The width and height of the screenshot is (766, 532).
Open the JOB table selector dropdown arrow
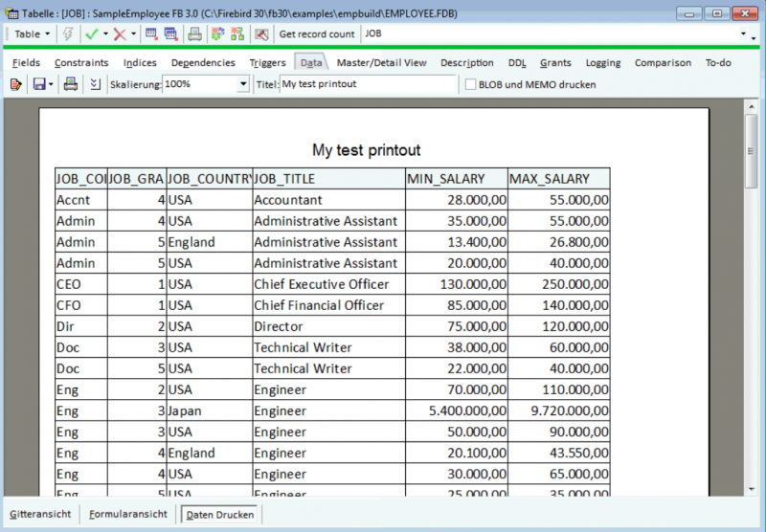[743, 34]
